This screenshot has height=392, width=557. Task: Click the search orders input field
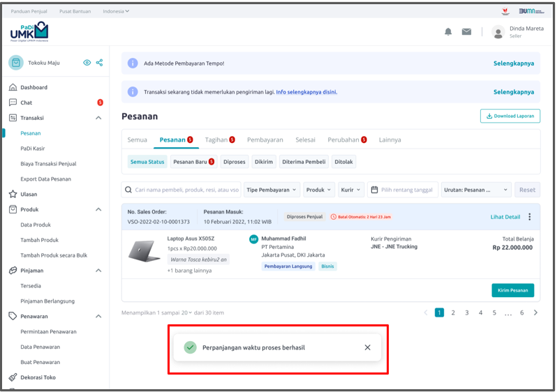pos(181,190)
